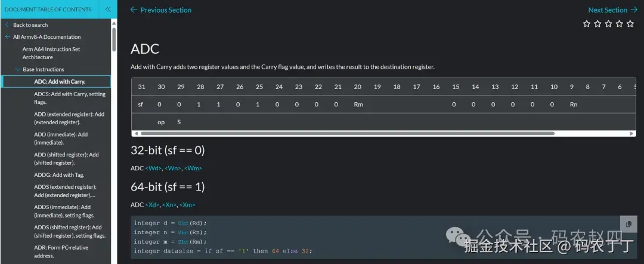Screen dimensions: 644x264
Task: Copy the code block contents
Action: tap(628, 223)
